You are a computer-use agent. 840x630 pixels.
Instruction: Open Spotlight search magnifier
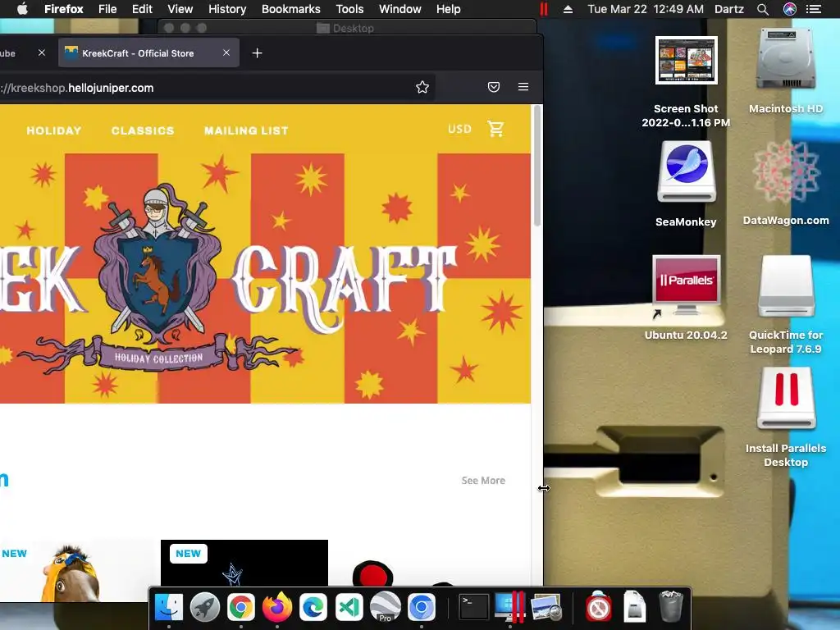point(763,9)
